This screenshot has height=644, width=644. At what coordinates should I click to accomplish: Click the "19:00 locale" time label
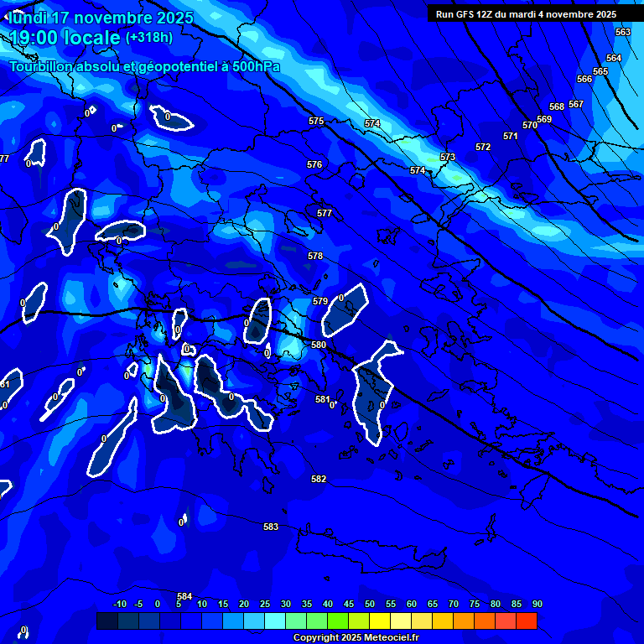click(65, 38)
